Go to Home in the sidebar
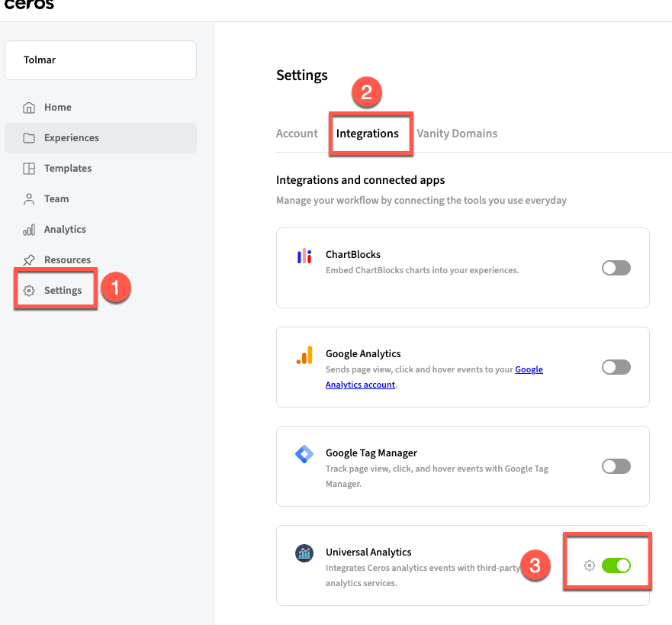The height and width of the screenshot is (625, 672). point(101,107)
